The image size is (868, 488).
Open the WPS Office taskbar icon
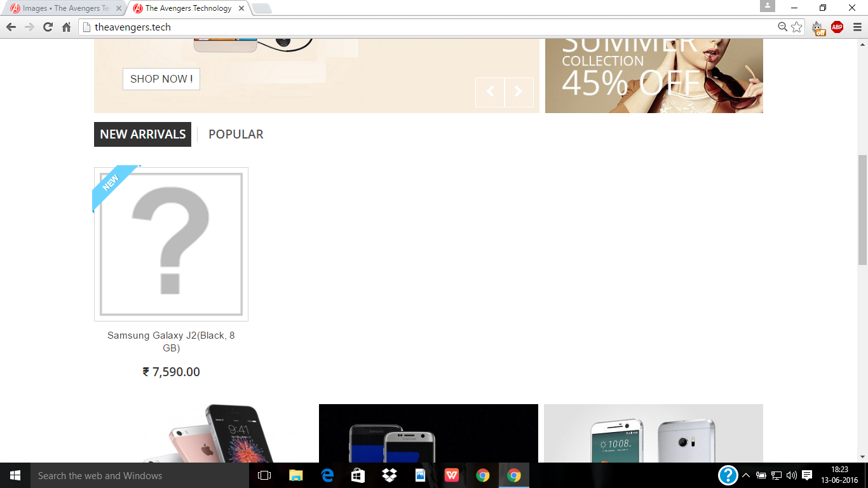click(452, 475)
